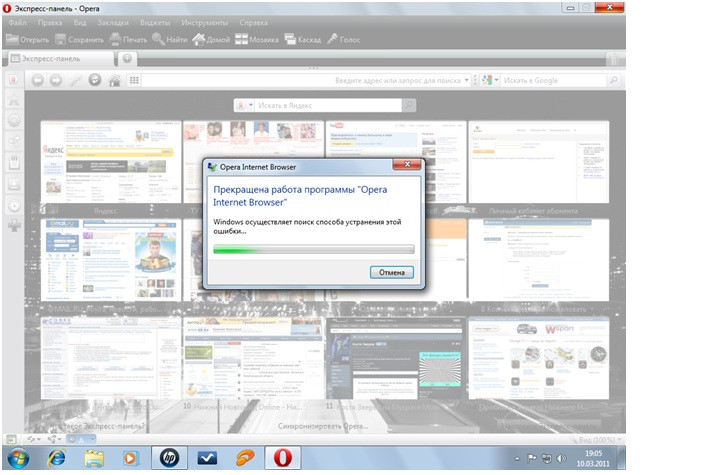Open the Myspace Music Speed Dial thumbnail

[x=396, y=358]
